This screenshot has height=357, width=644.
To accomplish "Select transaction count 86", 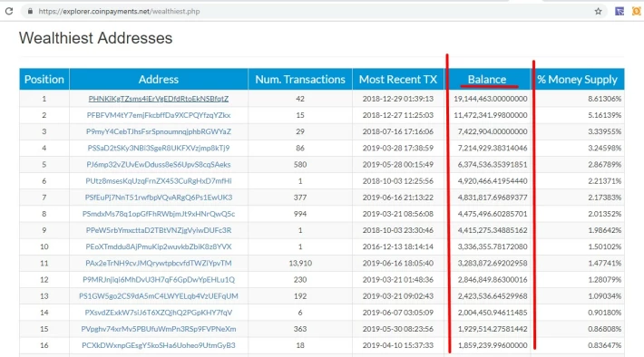I will 300,148.
